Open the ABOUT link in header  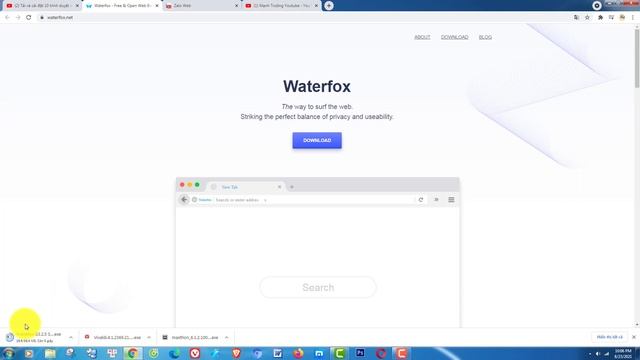point(422,37)
